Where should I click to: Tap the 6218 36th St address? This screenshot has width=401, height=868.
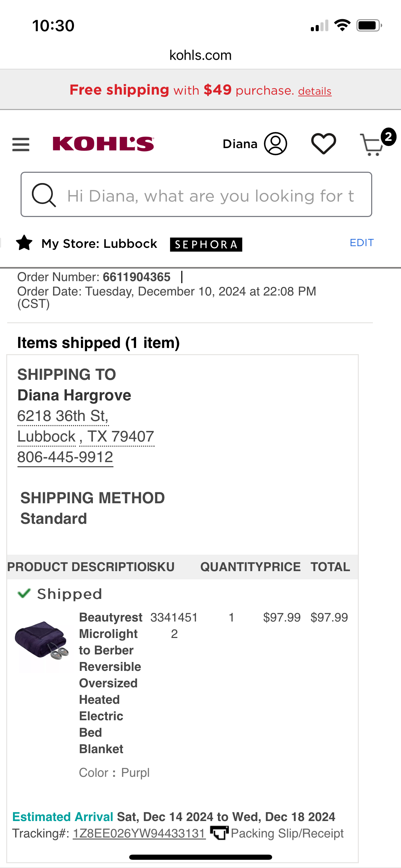coord(63,416)
